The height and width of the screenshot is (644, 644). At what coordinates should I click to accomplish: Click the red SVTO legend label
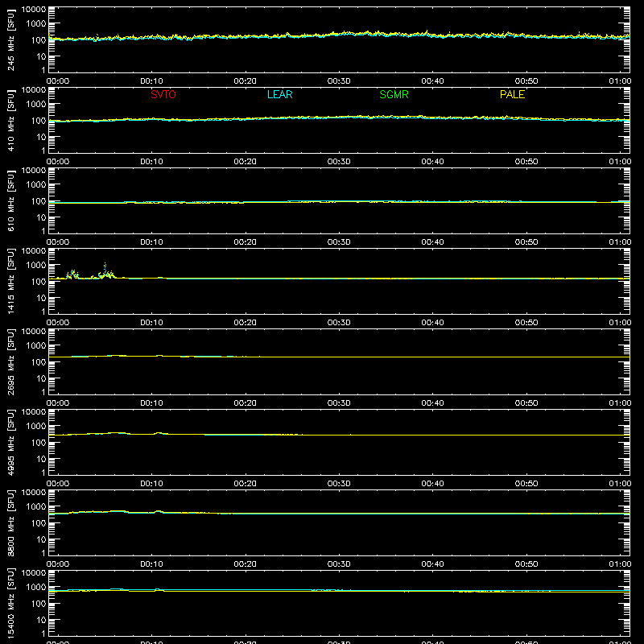(x=163, y=94)
